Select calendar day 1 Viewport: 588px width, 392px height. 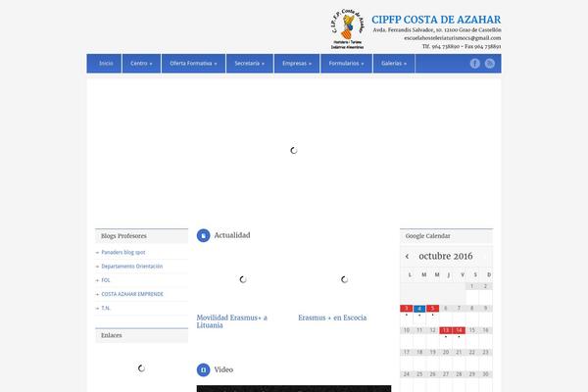(x=471, y=286)
